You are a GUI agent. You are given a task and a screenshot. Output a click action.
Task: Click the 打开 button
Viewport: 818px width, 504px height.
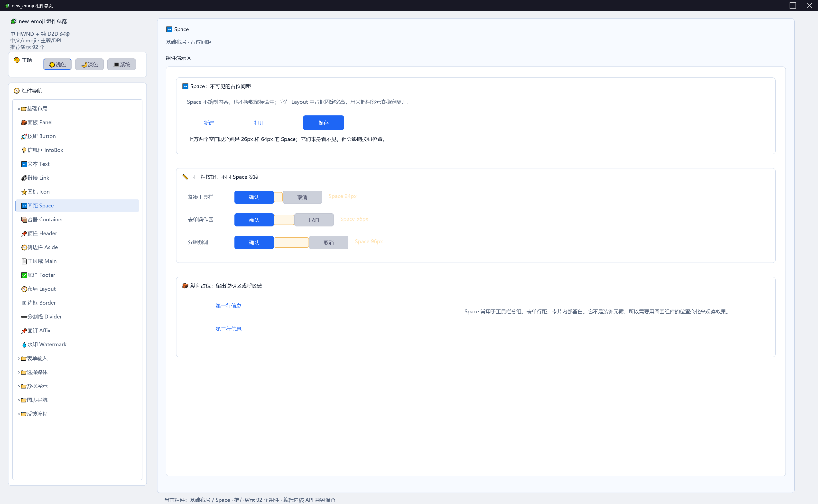[x=259, y=123]
